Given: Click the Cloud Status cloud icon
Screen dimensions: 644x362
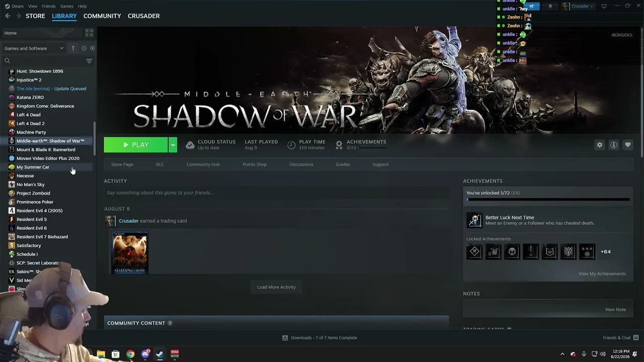Looking at the screenshot, I should (190, 145).
